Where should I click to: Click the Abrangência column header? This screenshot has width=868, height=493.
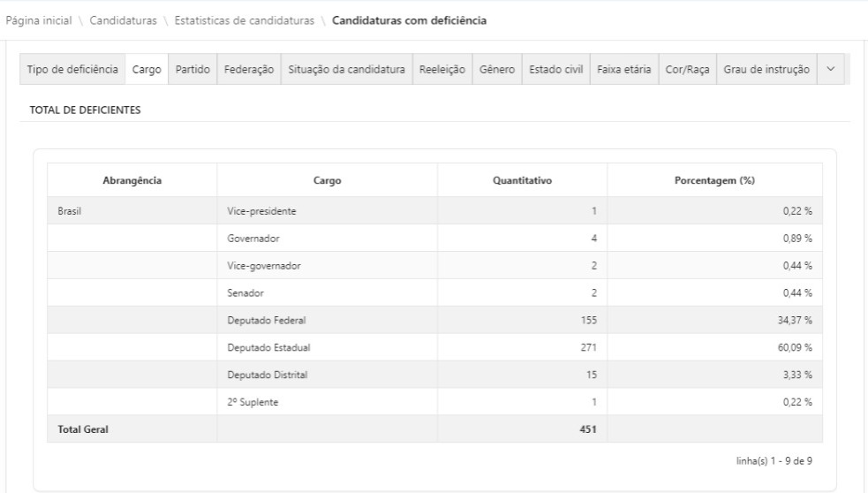(x=132, y=180)
